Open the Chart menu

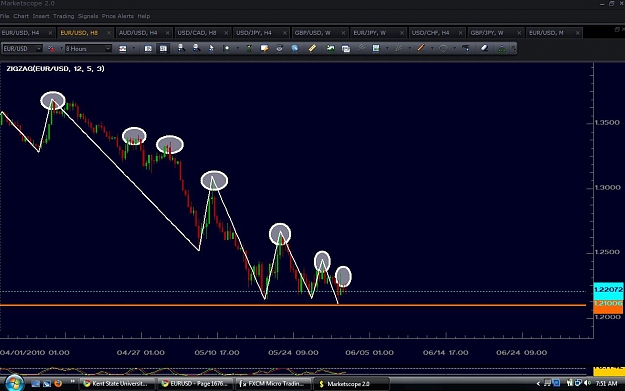point(21,16)
